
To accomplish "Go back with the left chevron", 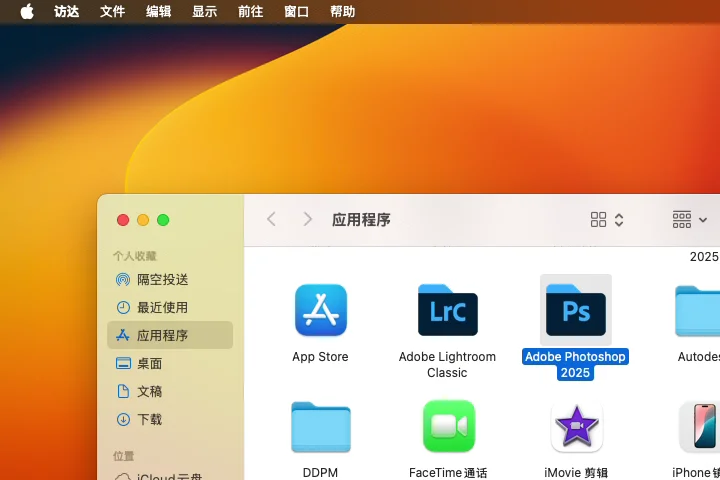I will pyautogui.click(x=271, y=219).
